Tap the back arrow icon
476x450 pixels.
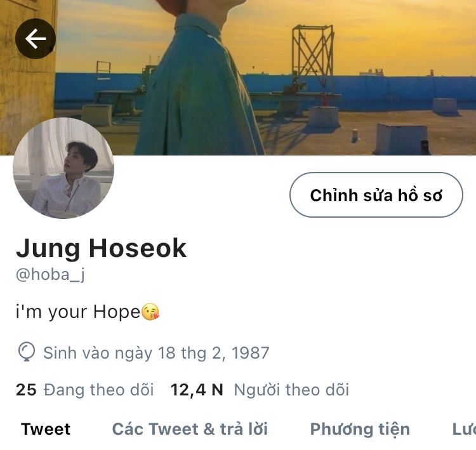[36, 39]
